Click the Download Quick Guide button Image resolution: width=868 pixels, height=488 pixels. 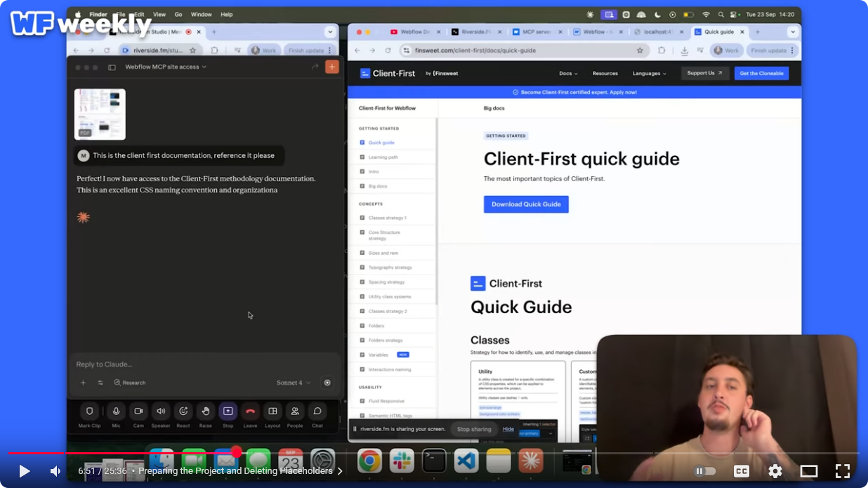pos(526,204)
